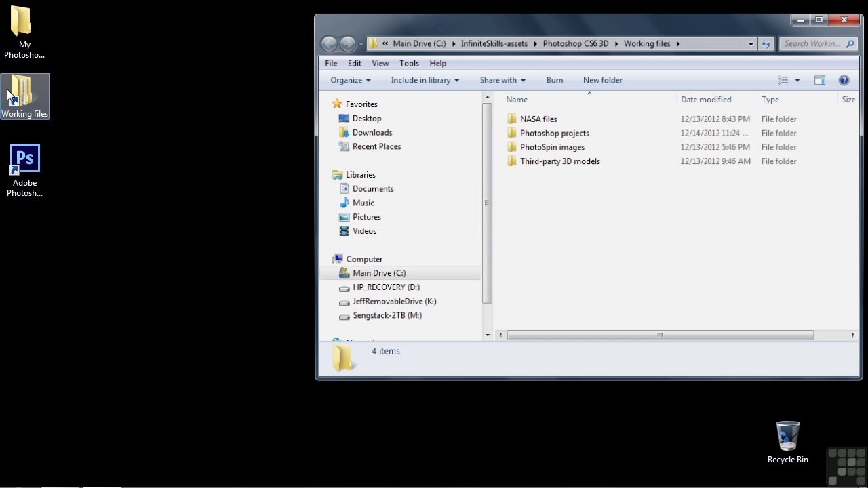Image resolution: width=868 pixels, height=488 pixels.
Task: Click the file list scroll right arrow
Action: click(x=853, y=335)
